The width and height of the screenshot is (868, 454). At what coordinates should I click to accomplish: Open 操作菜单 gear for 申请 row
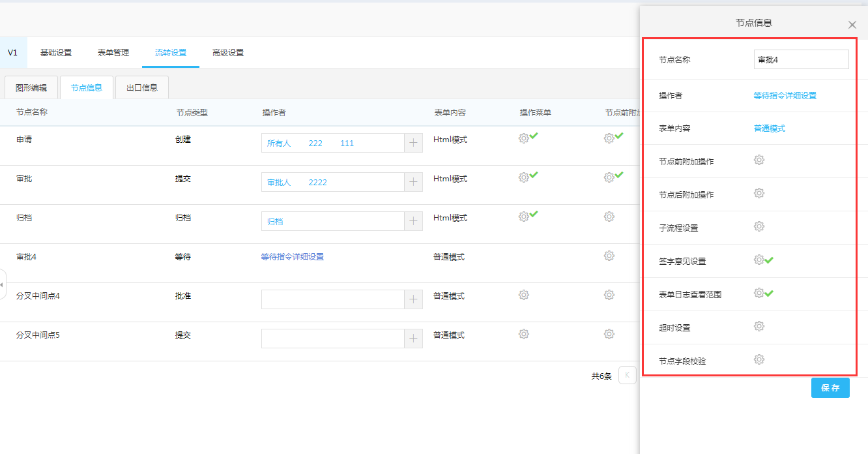523,138
